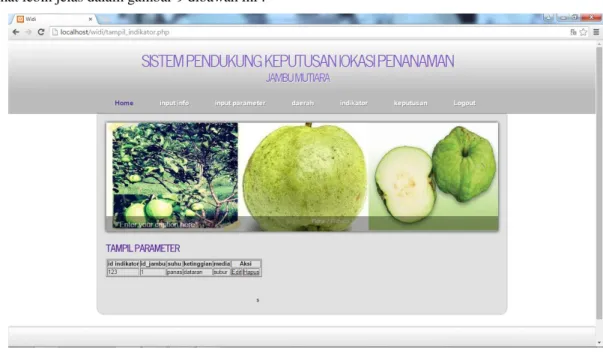Click the whole guava fruit image
The width and height of the screenshot is (603, 364).
click(x=305, y=177)
